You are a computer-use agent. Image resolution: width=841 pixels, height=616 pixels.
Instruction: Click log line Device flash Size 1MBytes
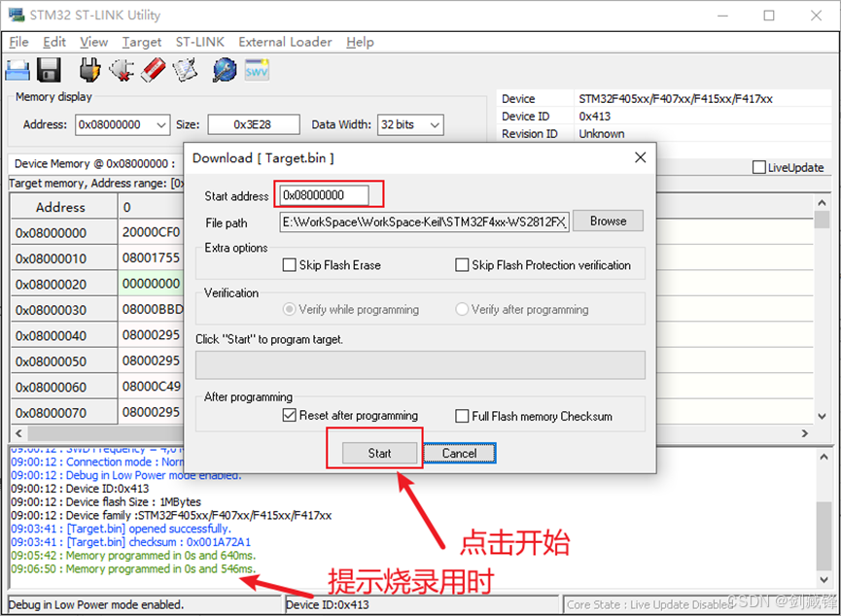click(106, 501)
